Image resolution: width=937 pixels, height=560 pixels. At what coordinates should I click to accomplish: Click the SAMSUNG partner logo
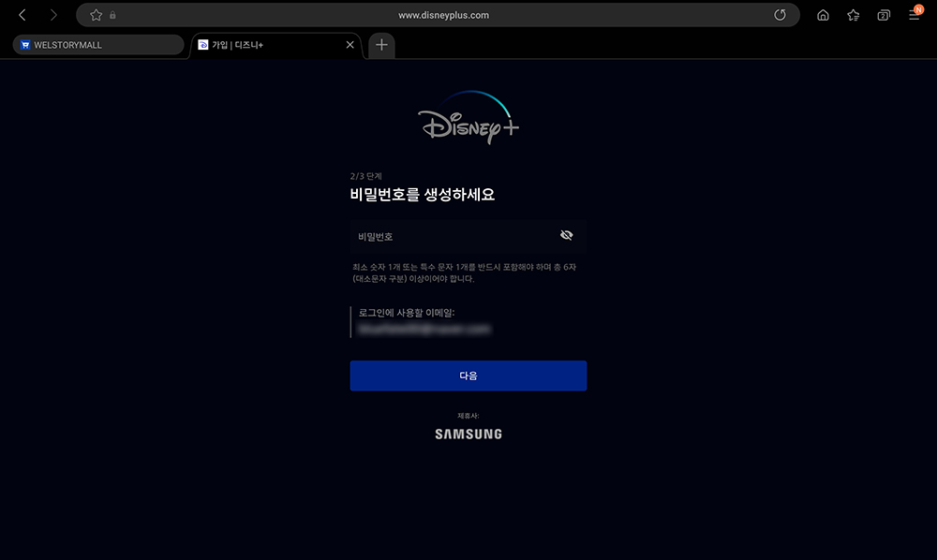pyautogui.click(x=468, y=434)
